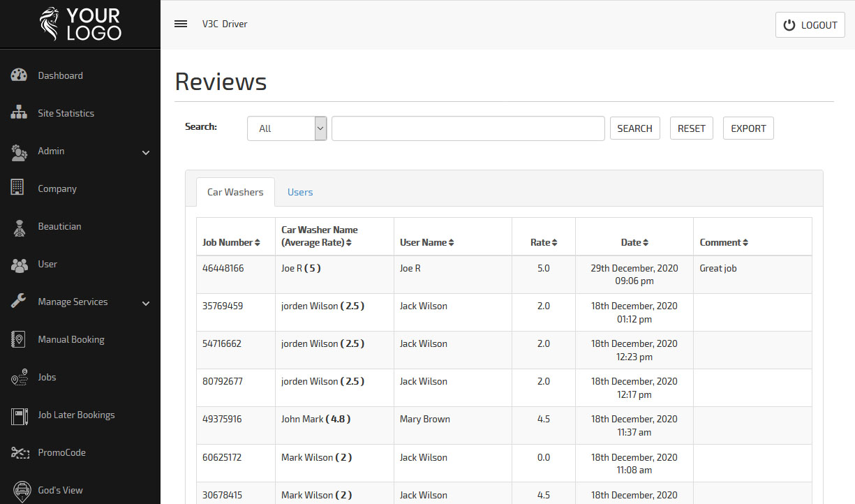This screenshot has width=855, height=504.
Task: Click the 29th December, 2020 date cell
Action: pos(634,274)
